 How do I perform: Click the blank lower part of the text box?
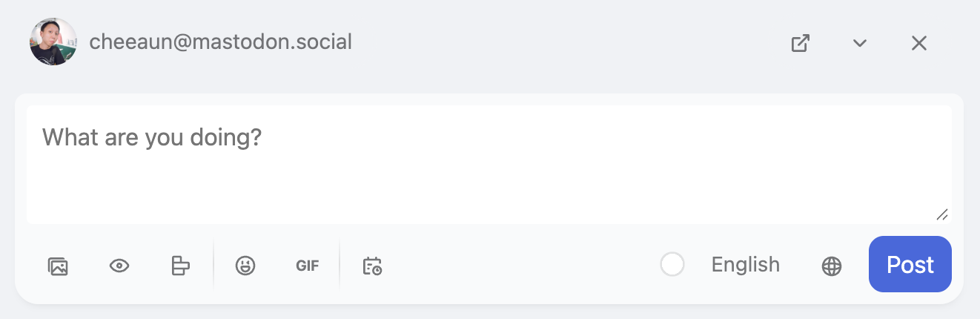tap(489, 197)
